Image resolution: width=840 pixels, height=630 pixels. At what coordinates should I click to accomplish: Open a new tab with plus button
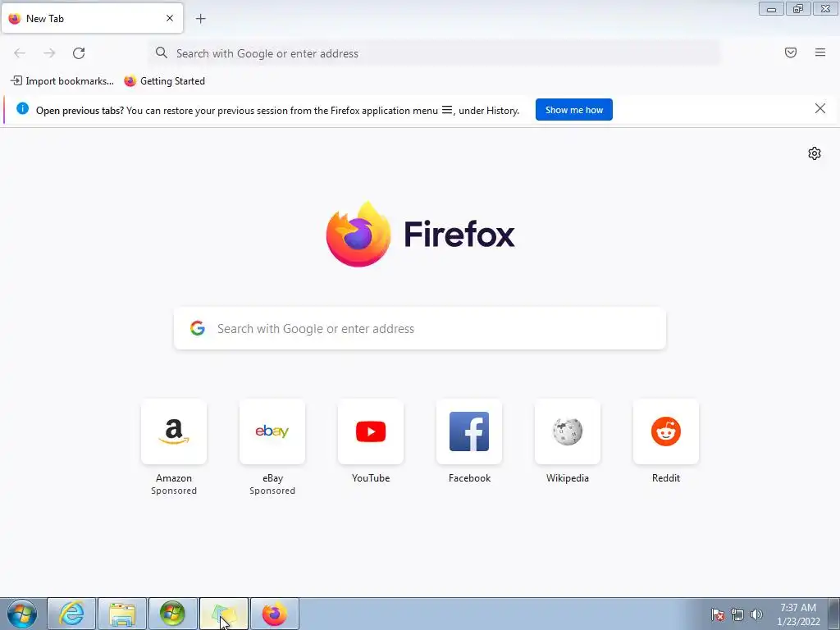tap(201, 19)
